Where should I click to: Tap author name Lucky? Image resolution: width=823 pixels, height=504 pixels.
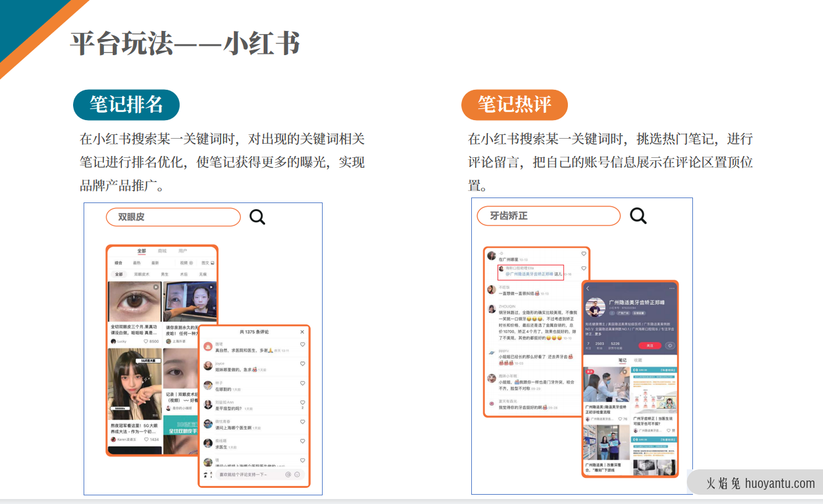(122, 341)
